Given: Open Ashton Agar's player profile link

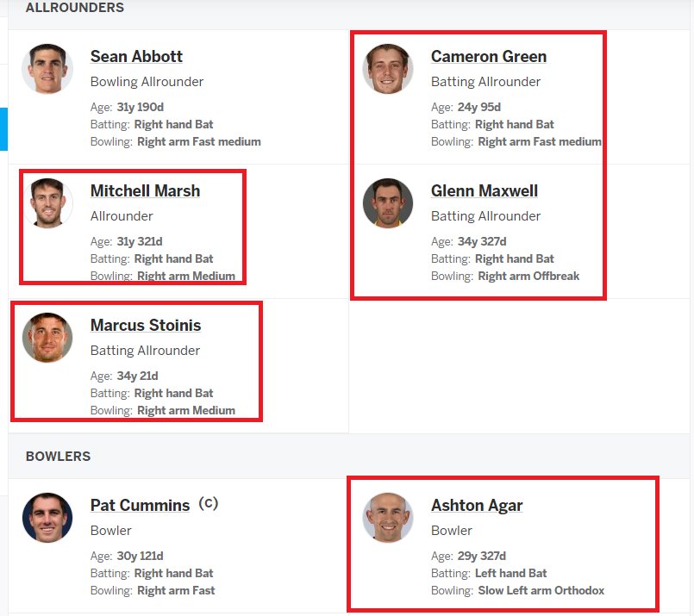Looking at the screenshot, I should click(477, 506).
